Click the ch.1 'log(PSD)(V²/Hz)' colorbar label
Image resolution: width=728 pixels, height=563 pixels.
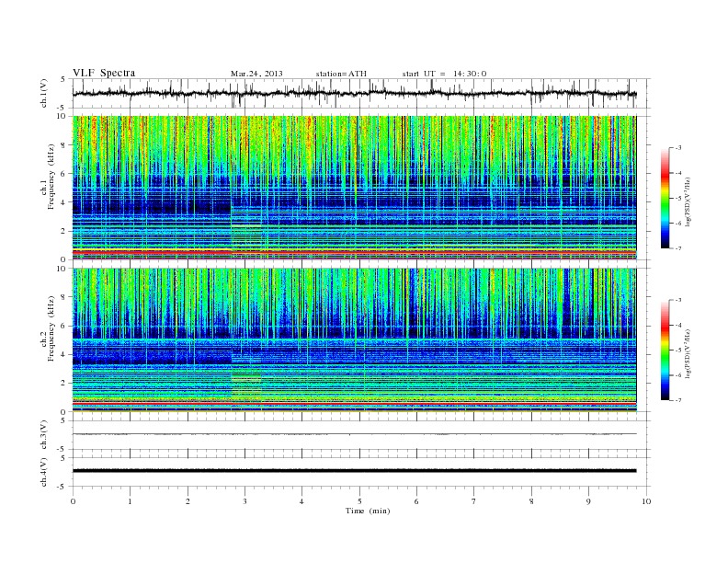click(x=688, y=201)
